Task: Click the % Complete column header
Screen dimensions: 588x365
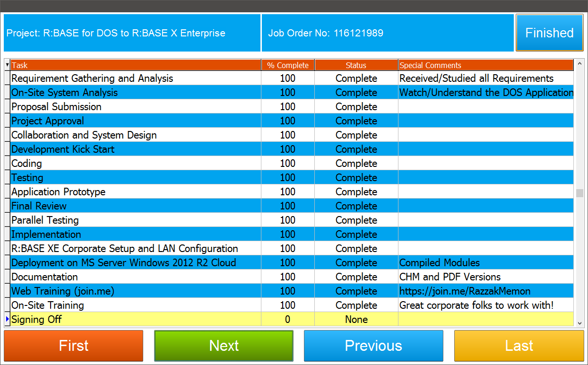Action: [288, 65]
